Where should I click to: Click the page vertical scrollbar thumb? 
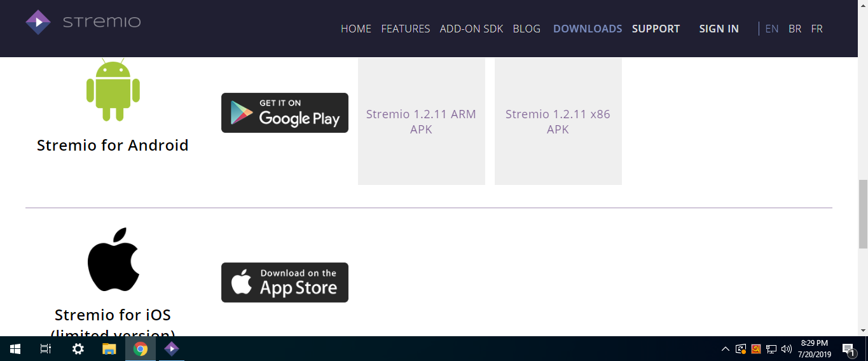click(x=863, y=214)
